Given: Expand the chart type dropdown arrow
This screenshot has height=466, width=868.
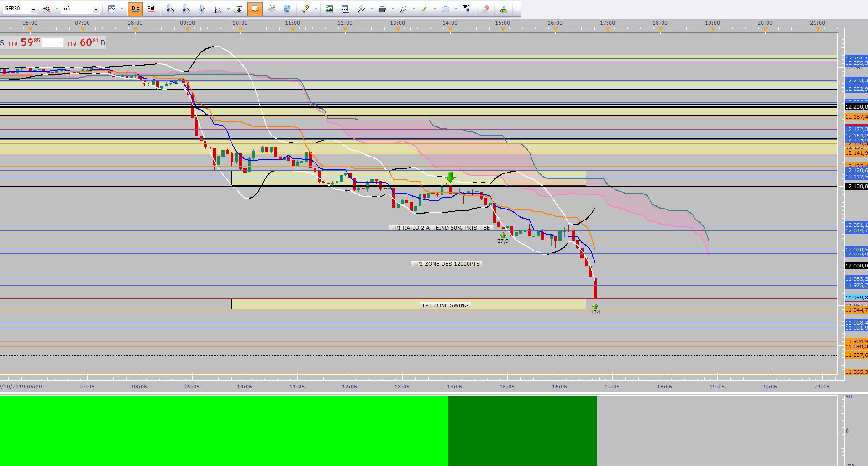Looking at the screenshot, I should [122, 9].
